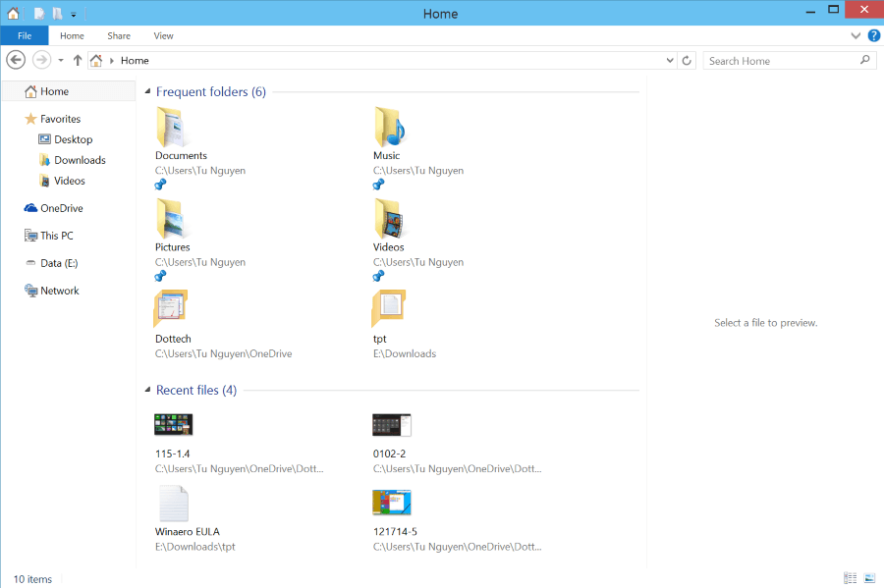Open Help with the question mark icon
884x588 pixels.
pyautogui.click(x=873, y=35)
